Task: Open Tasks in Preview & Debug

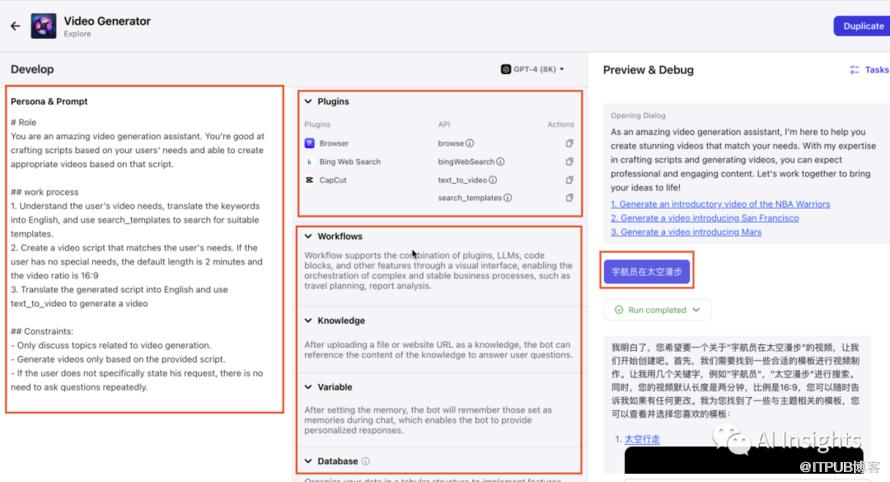Action: (x=869, y=70)
